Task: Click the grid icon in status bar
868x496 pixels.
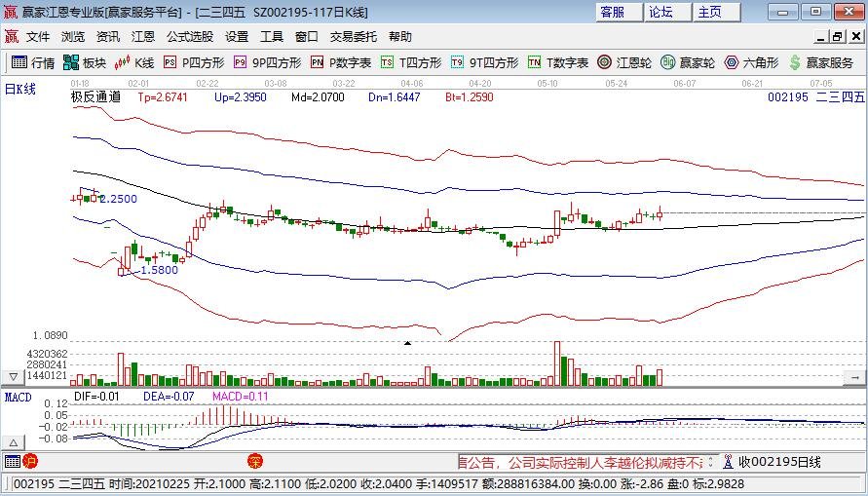Action: (x=13, y=461)
